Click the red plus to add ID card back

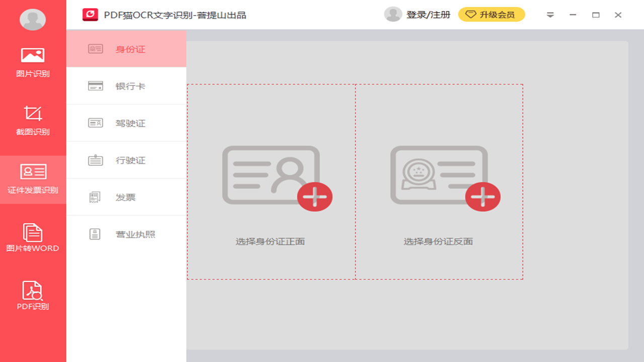click(x=483, y=197)
